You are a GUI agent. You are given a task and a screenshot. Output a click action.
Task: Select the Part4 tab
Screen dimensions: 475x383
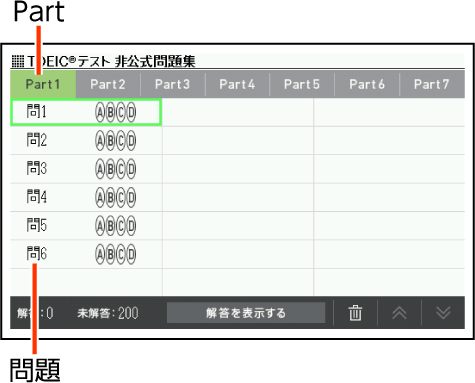coord(237,84)
